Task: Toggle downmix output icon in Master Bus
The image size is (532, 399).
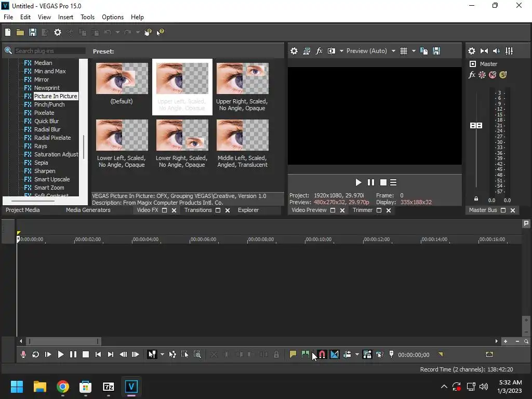Action: [484, 51]
